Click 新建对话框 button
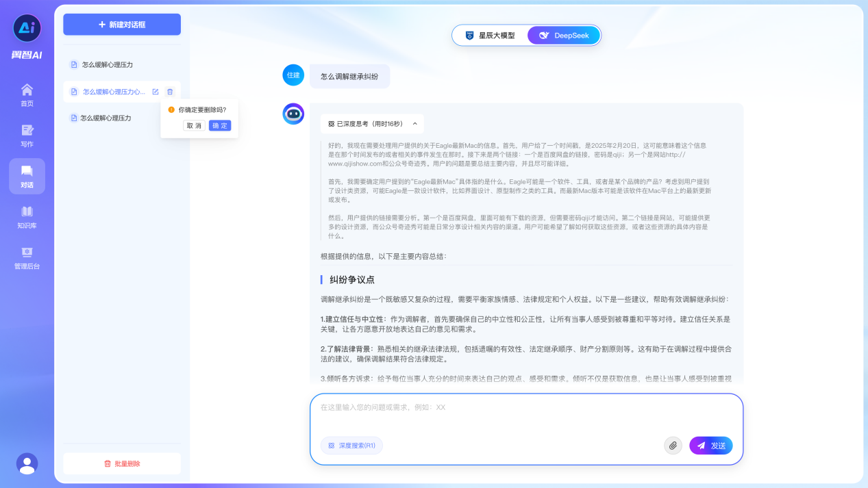The width and height of the screenshot is (868, 488). tap(122, 25)
